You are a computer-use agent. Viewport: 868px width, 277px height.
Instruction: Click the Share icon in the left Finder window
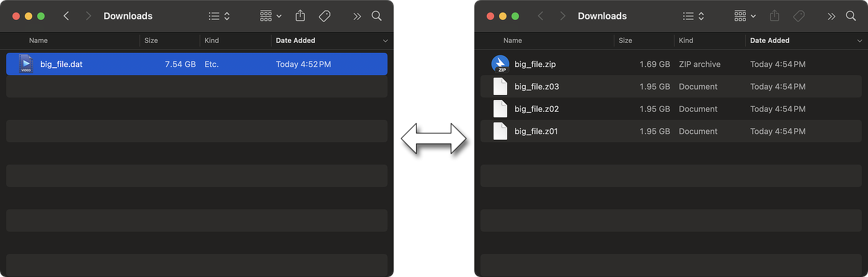301,16
